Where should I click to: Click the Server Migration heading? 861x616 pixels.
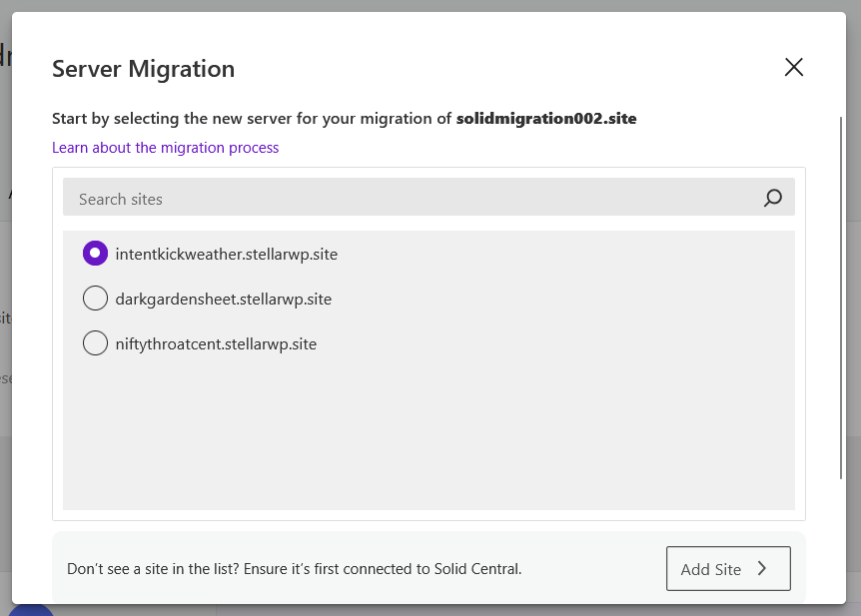(x=144, y=69)
